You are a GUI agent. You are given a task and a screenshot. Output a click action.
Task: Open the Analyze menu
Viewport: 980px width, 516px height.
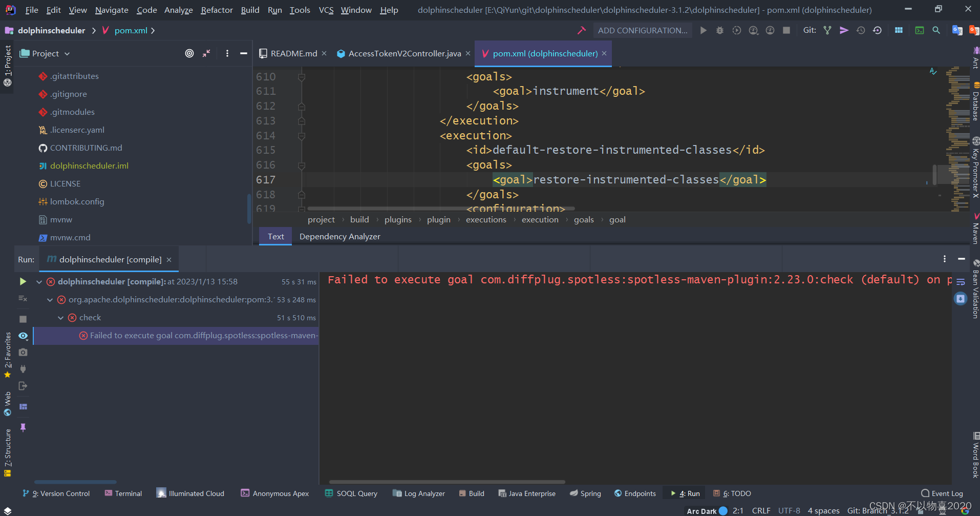178,10
